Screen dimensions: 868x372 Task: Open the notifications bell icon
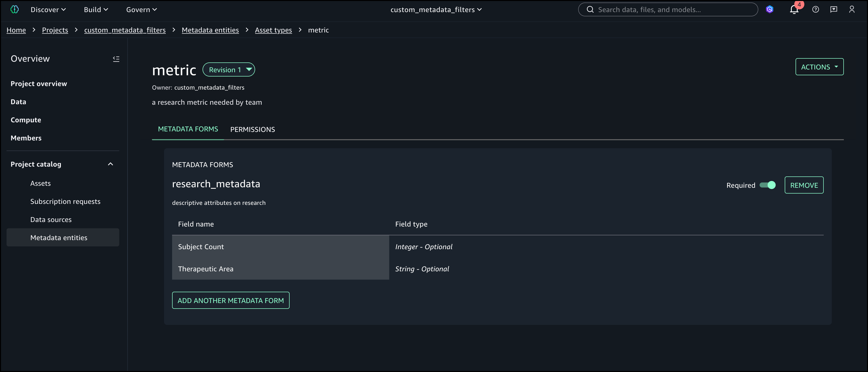point(794,9)
